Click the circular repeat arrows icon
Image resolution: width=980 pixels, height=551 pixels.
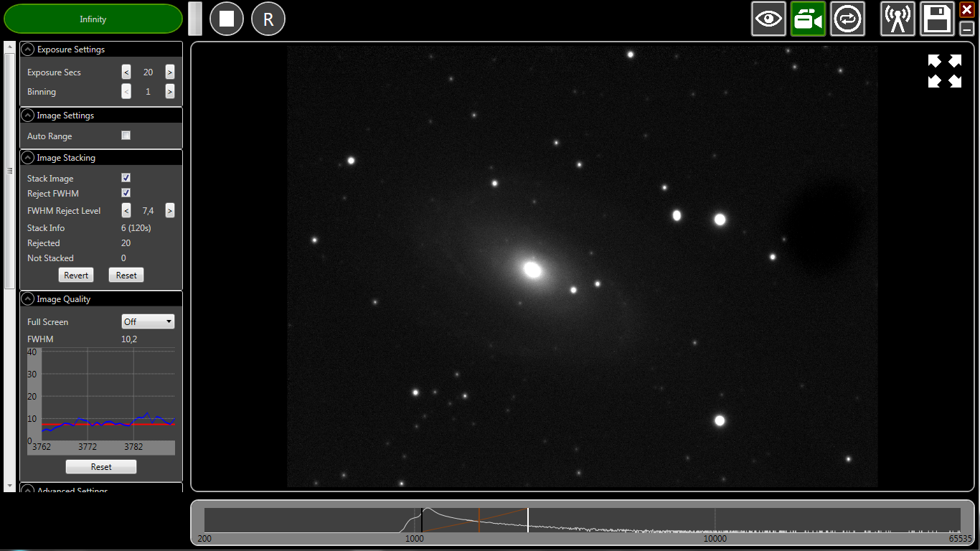[848, 19]
